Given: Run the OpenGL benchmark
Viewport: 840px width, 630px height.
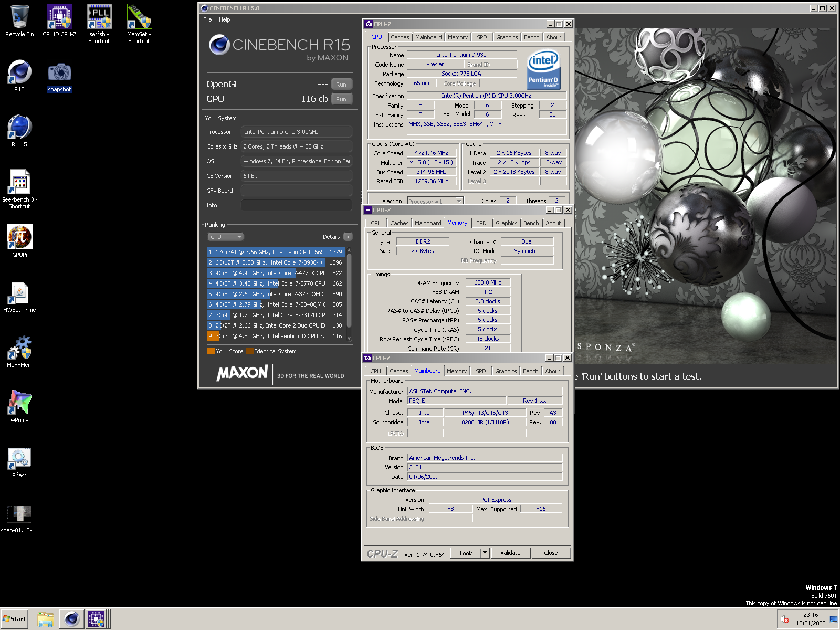Looking at the screenshot, I should 341,85.
